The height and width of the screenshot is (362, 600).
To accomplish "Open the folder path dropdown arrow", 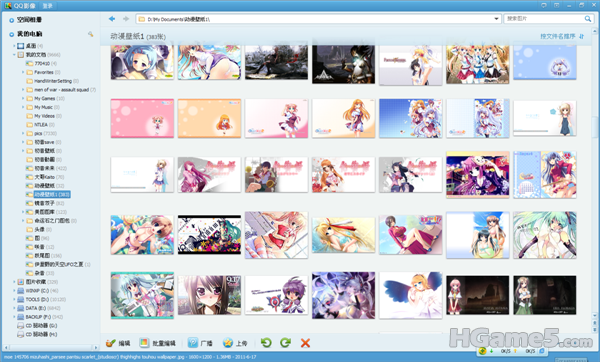I will click(496, 19).
